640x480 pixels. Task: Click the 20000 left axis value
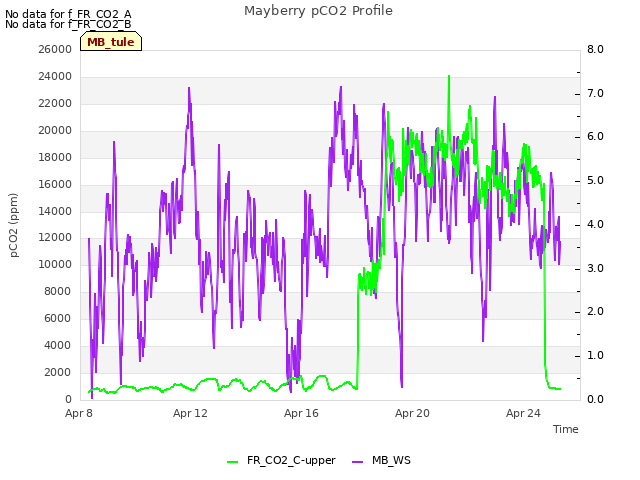pos(55,130)
